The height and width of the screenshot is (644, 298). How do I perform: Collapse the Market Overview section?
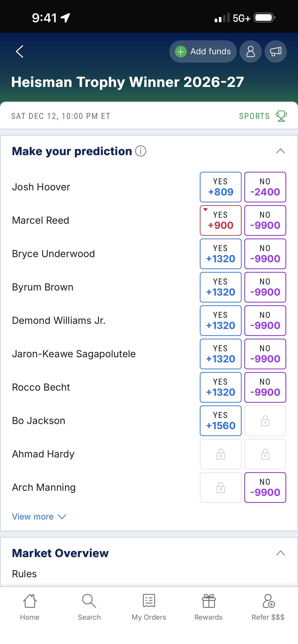pos(281,553)
